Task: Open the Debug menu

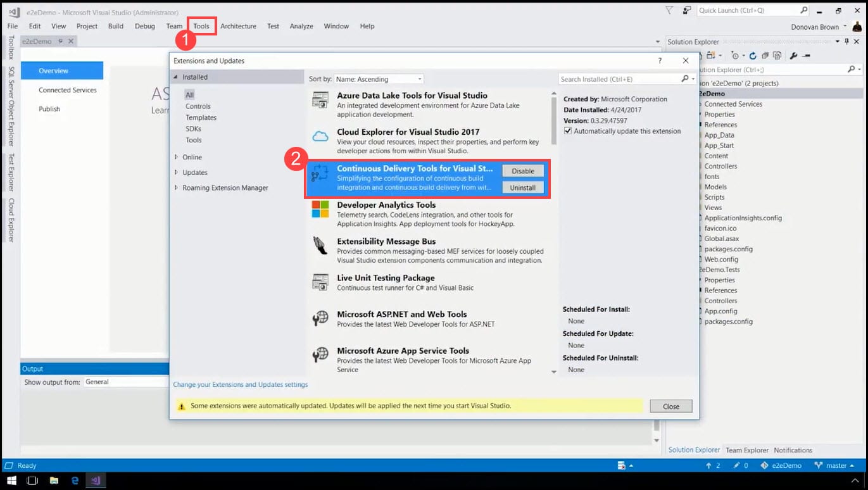Action: pyautogui.click(x=145, y=26)
